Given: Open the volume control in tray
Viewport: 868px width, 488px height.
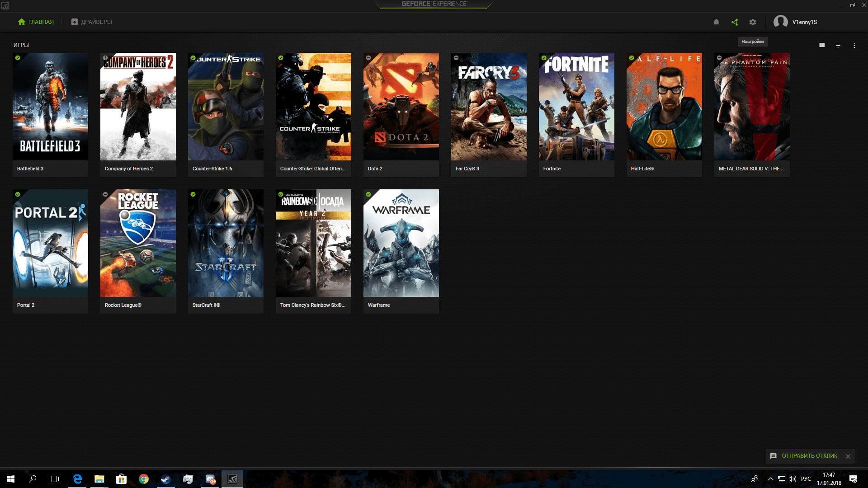Looking at the screenshot, I should click(x=793, y=479).
